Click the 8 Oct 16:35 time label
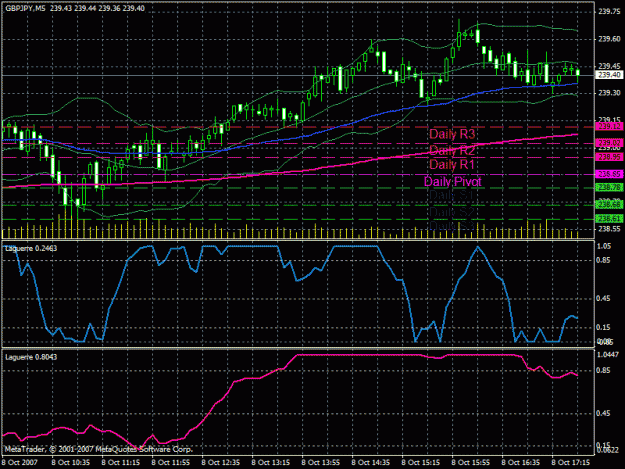625x469 pixels. [x=521, y=463]
